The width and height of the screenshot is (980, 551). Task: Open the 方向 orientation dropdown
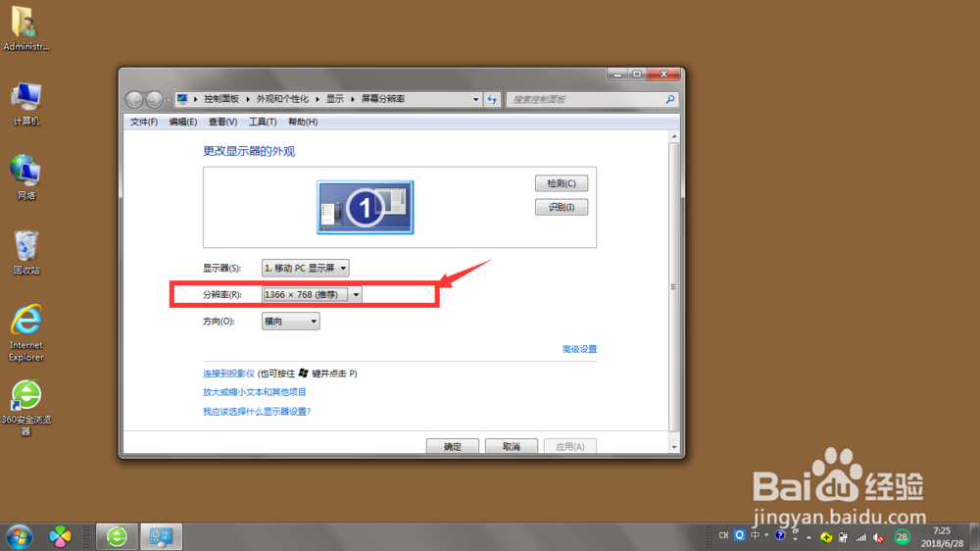(291, 322)
